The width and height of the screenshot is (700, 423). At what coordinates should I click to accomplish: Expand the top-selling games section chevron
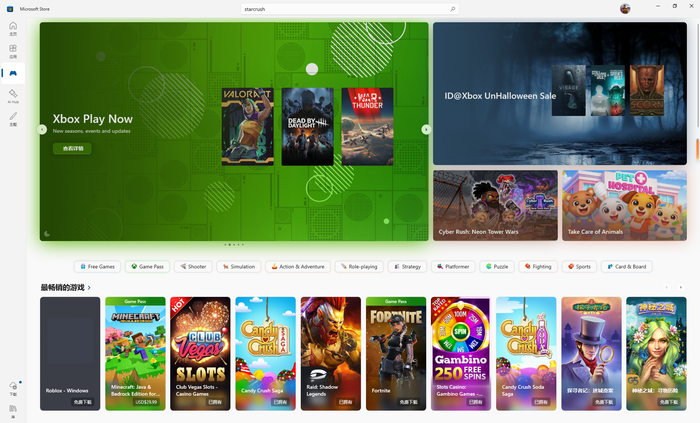point(89,288)
